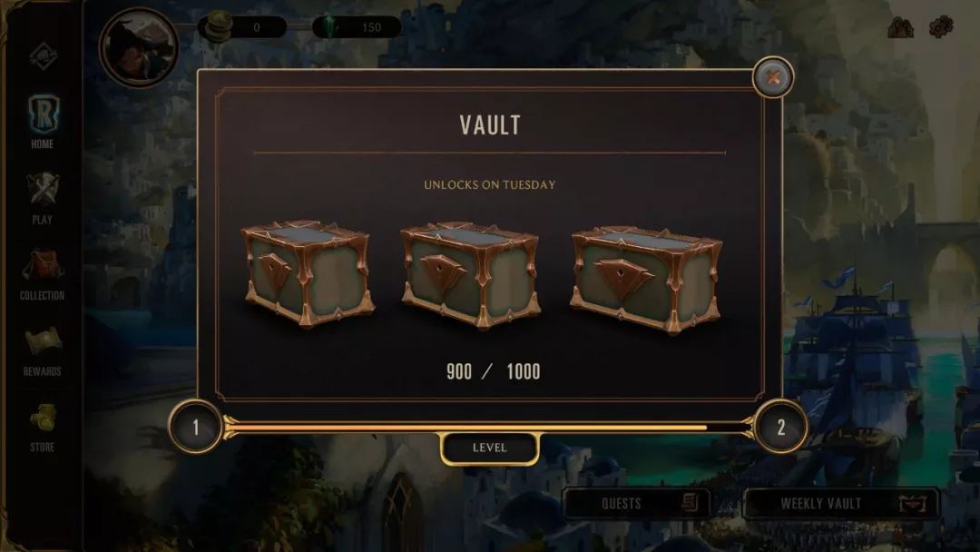Close the Vault popup window

(x=773, y=77)
